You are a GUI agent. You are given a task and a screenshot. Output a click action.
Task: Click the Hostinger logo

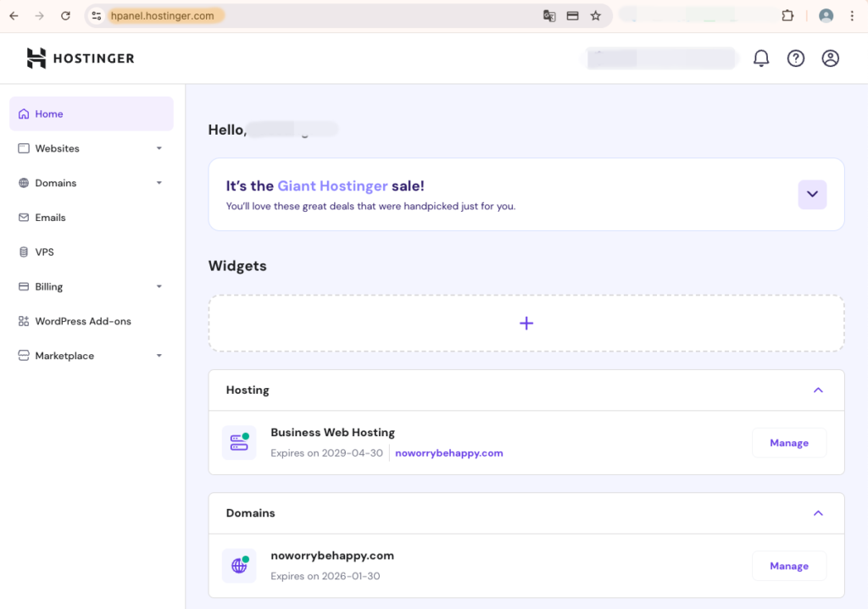[81, 58]
